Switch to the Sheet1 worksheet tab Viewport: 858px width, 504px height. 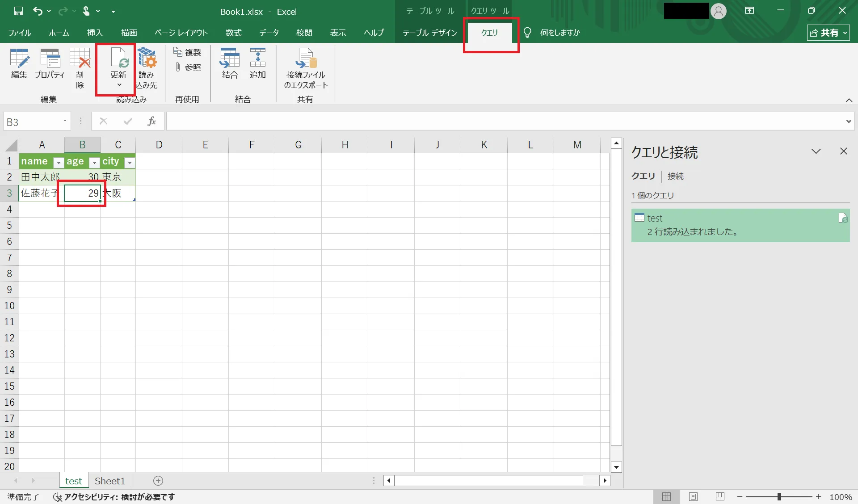[x=110, y=481]
